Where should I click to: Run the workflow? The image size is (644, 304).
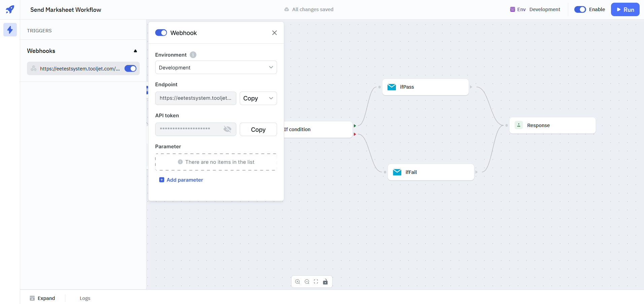(x=625, y=9)
